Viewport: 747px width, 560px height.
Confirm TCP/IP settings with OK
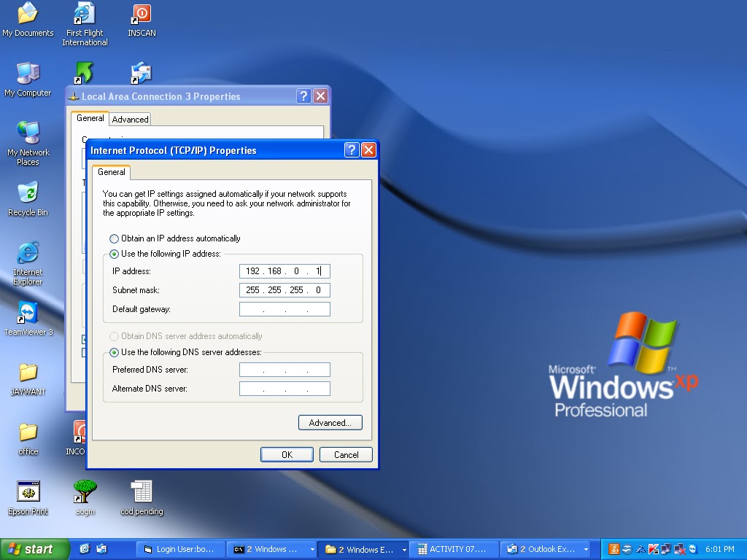[287, 455]
